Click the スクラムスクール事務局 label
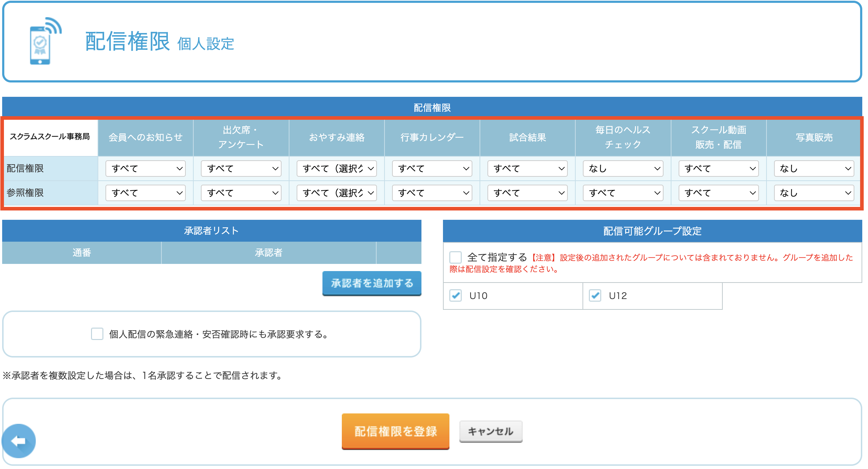868x469 pixels. pos(50,137)
